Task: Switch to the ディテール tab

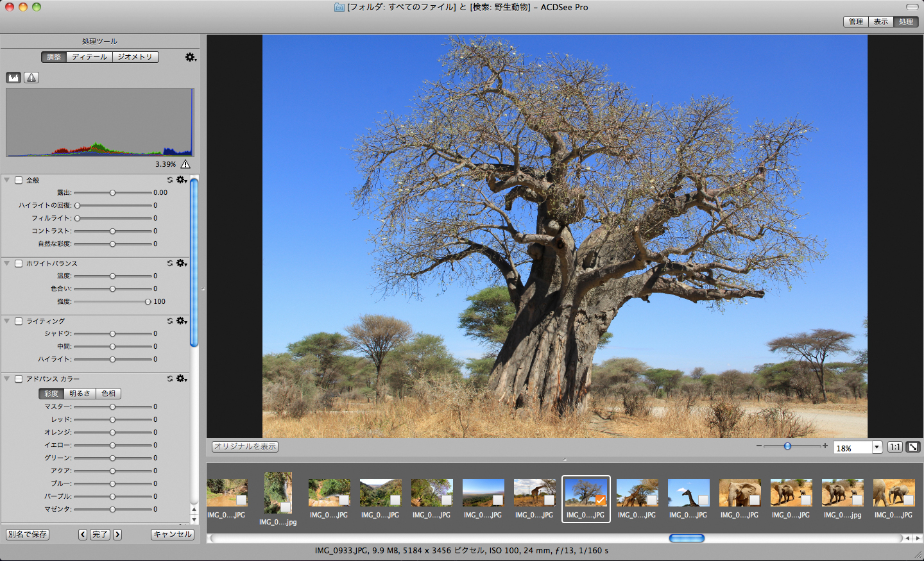Action: tap(89, 57)
